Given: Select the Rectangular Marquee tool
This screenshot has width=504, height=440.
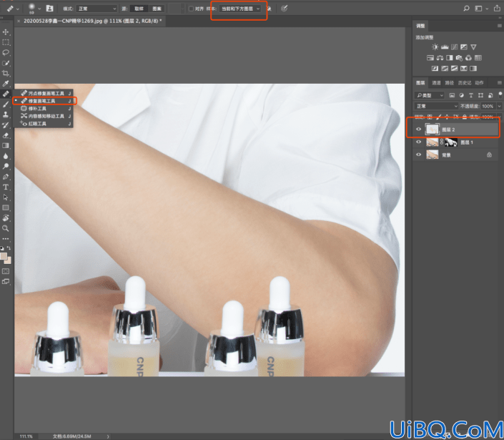Looking at the screenshot, I should click(6, 42).
